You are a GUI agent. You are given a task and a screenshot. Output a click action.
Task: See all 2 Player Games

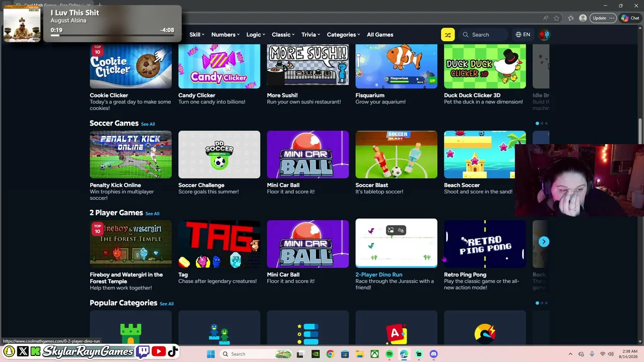point(152,214)
